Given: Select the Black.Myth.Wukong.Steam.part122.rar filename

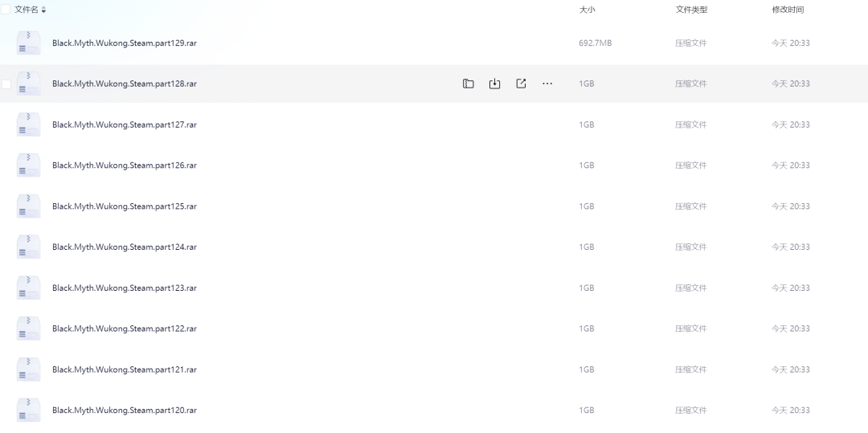Looking at the screenshot, I should [x=125, y=329].
